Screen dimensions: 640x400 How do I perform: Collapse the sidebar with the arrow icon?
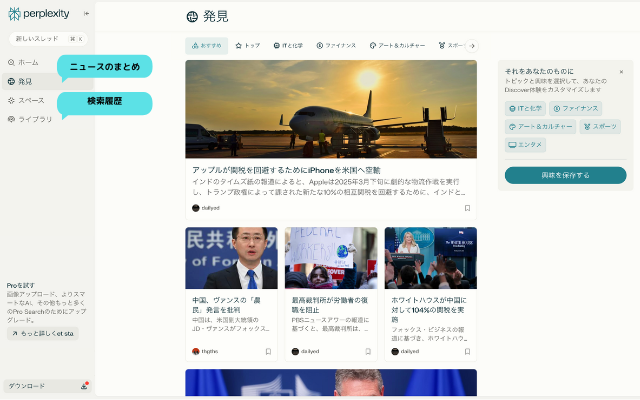[87, 13]
